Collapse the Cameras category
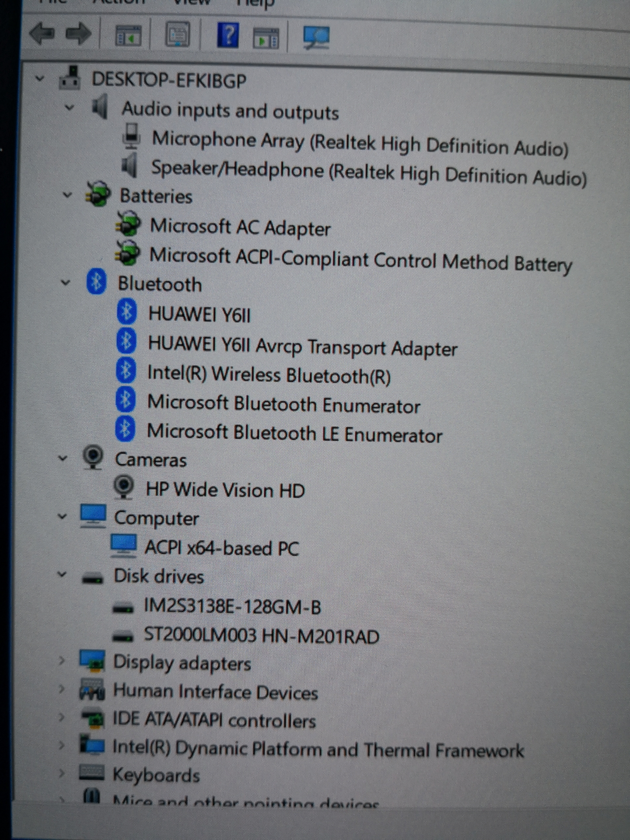 tap(63, 458)
